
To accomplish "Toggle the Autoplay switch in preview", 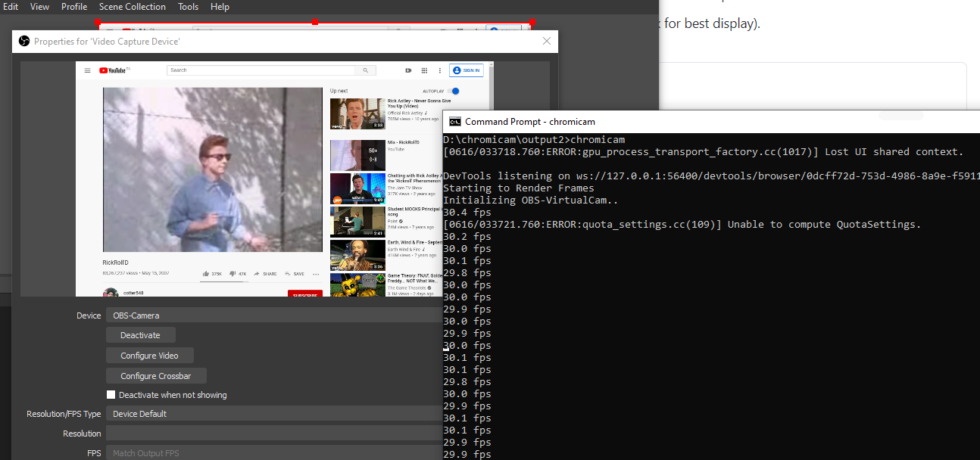I will (x=454, y=91).
